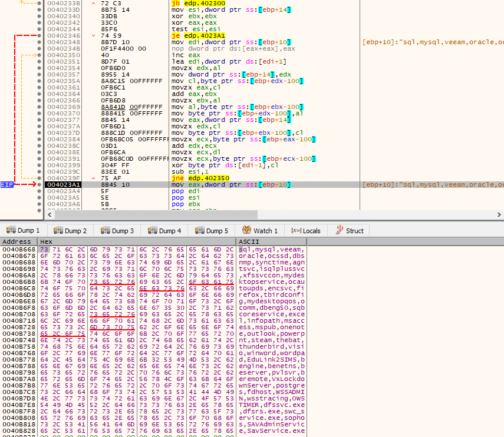Click the horizontal scrollbar thumb in disassembly

156,214
